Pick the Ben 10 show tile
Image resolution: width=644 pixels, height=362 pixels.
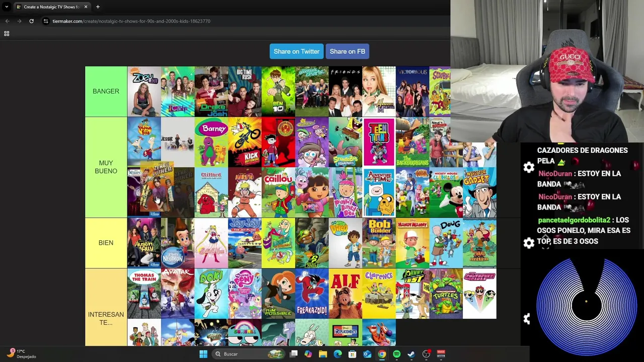[278, 92]
